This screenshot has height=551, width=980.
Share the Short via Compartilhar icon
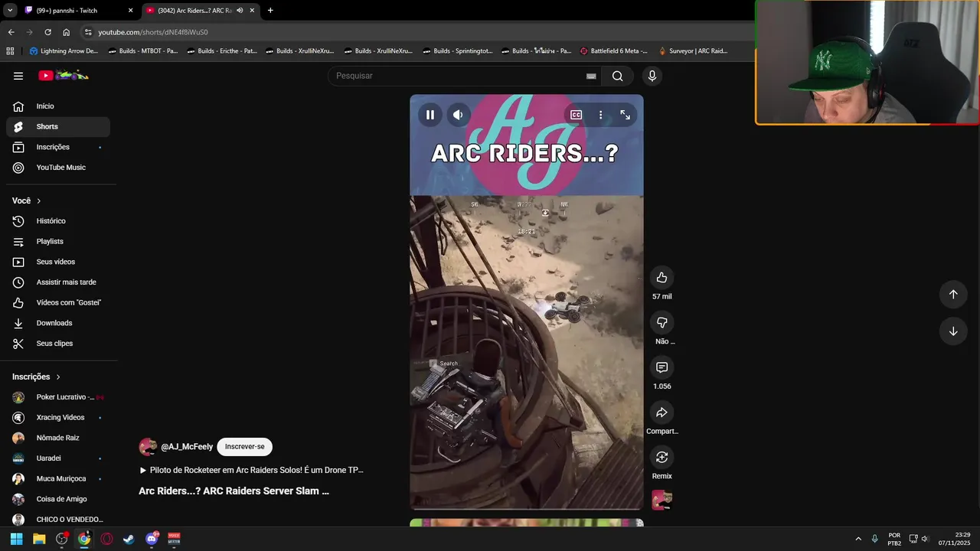(x=662, y=412)
